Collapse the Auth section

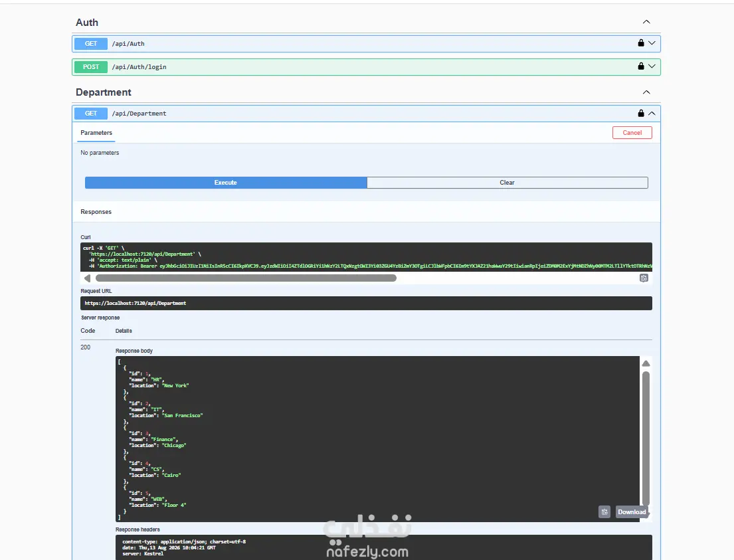646,22
